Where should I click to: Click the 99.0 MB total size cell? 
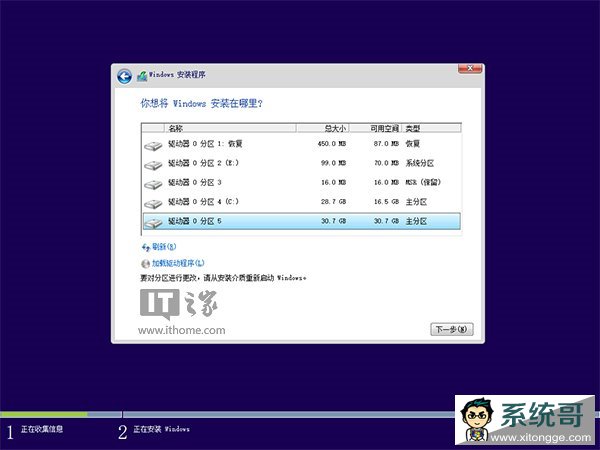click(x=333, y=163)
